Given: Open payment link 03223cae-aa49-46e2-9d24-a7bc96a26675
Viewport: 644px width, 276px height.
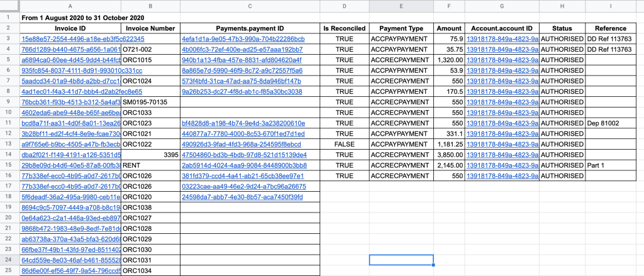Looking at the screenshot, I should point(244,187).
